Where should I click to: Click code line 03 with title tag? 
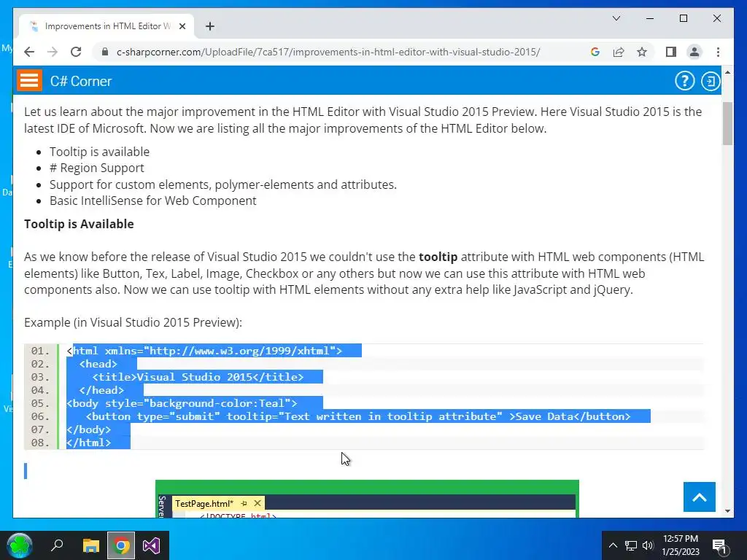[198, 377]
